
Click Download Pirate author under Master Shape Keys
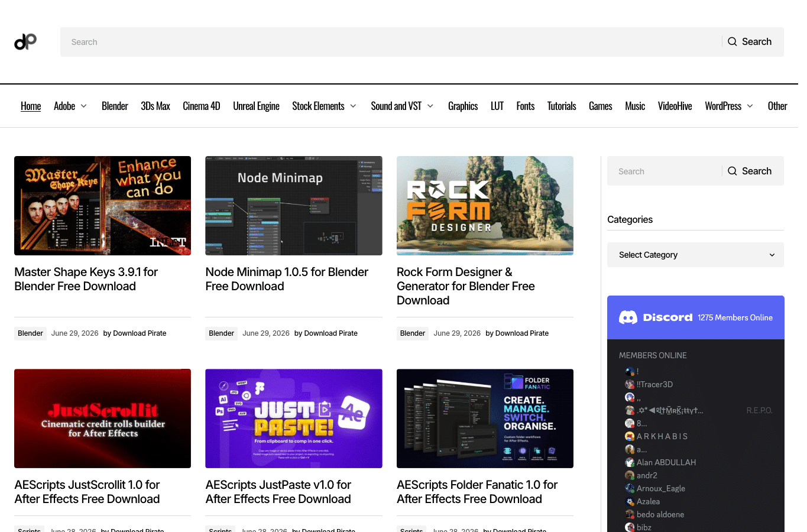coord(140,333)
